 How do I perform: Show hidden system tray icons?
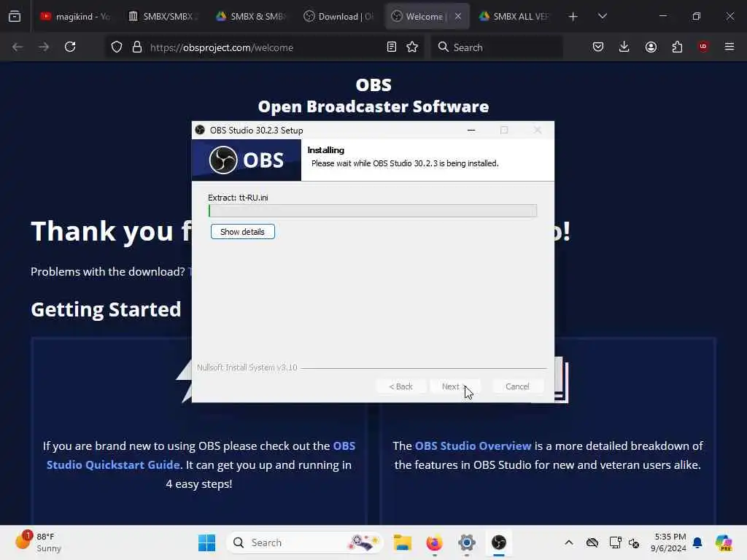click(x=569, y=542)
